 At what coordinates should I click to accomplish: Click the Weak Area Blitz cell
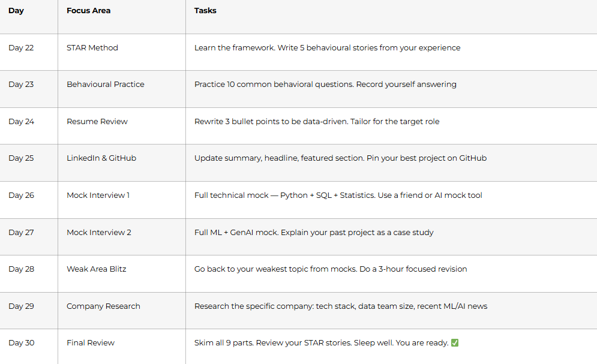(x=97, y=269)
